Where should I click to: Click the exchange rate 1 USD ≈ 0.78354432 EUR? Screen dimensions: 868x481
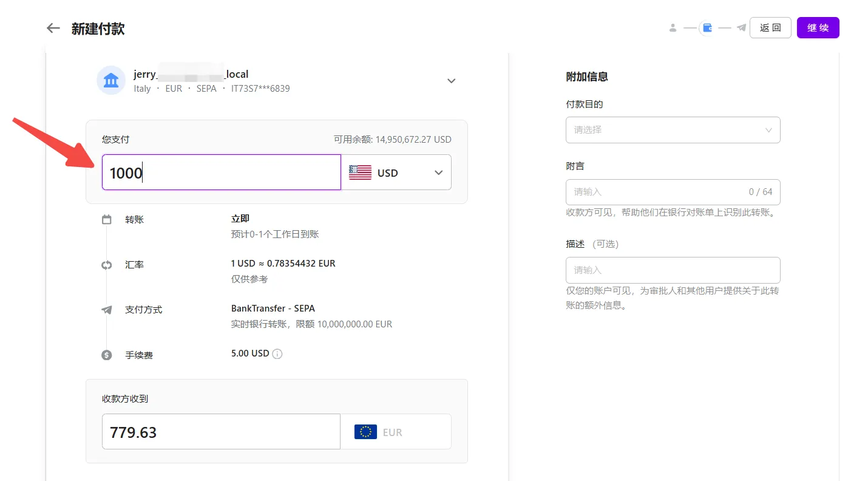(x=283, y=264)
